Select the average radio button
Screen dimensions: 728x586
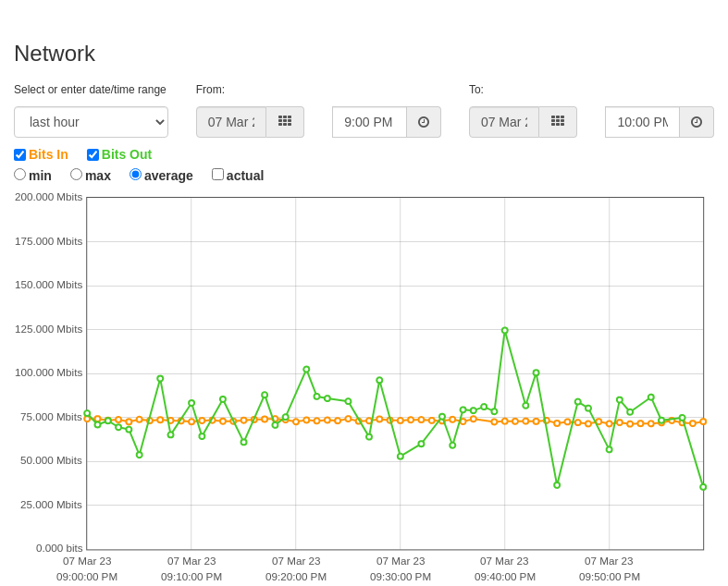pos(136,175)
